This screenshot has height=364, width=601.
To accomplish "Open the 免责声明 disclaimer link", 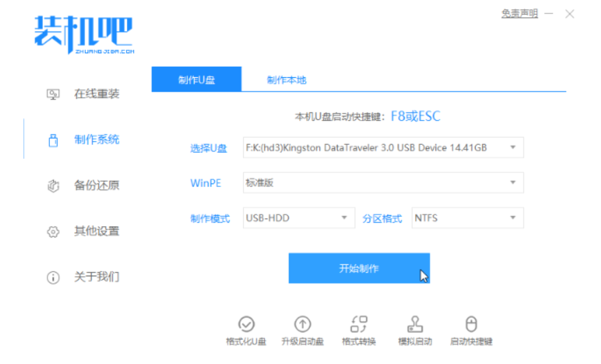I will [519, 14].
